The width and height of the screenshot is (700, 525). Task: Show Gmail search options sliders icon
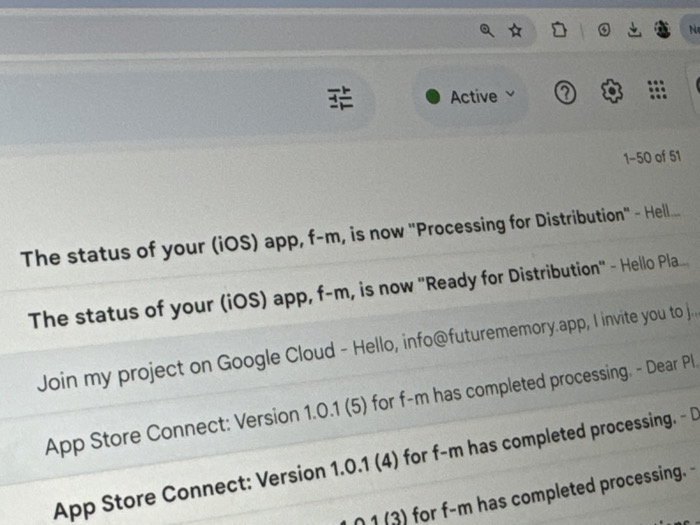(340, 98)
